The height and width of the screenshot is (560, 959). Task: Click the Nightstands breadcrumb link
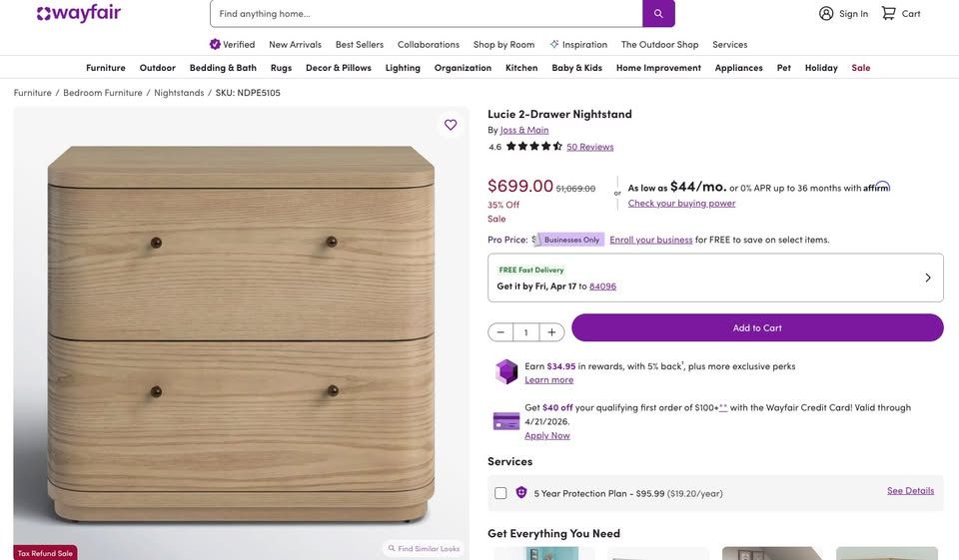coord(179,93)
